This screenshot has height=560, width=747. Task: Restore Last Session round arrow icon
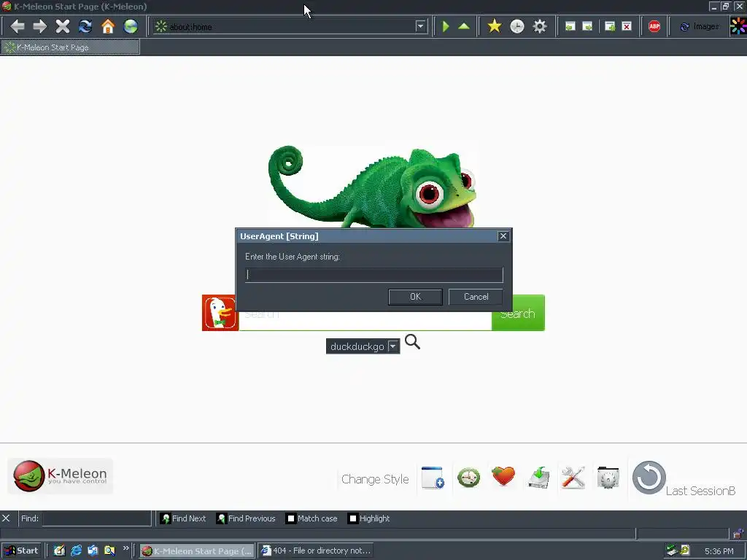[x=649, y=477]
